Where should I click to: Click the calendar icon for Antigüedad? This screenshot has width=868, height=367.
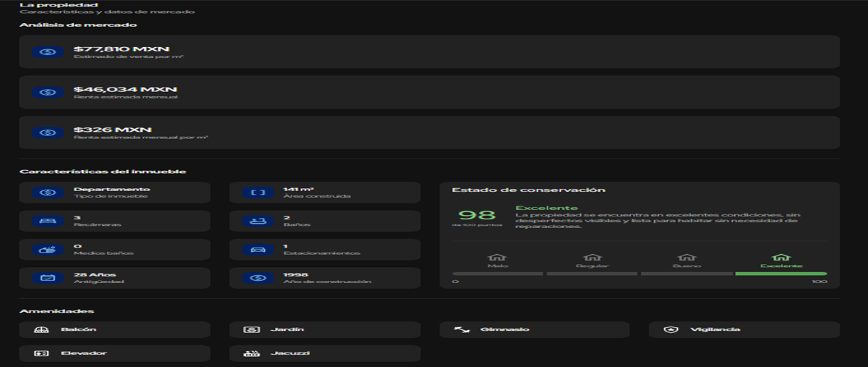(48, 278)
